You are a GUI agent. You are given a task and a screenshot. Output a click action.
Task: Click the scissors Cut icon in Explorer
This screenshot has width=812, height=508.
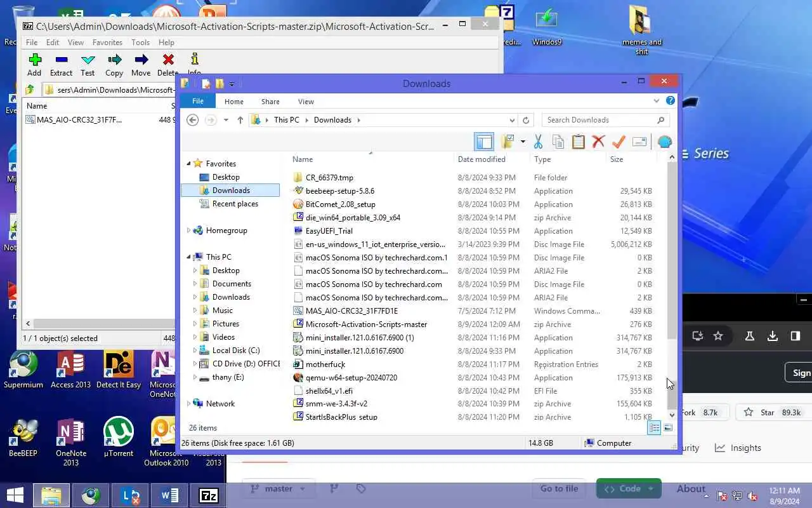538,142
